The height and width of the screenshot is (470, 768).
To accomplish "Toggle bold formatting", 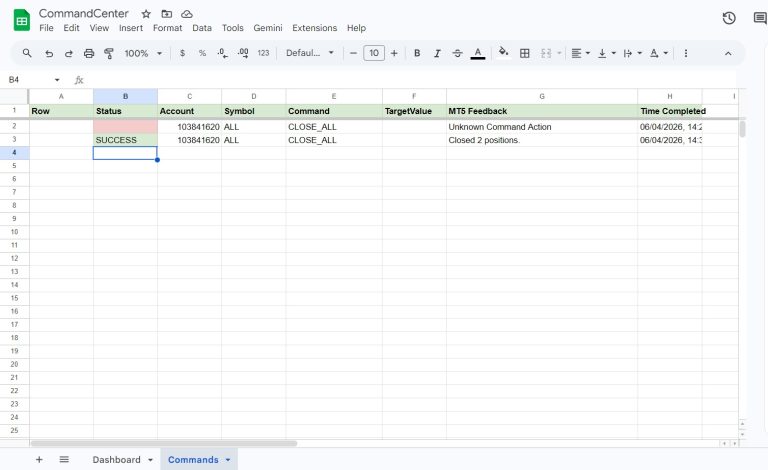I will 417,53.
